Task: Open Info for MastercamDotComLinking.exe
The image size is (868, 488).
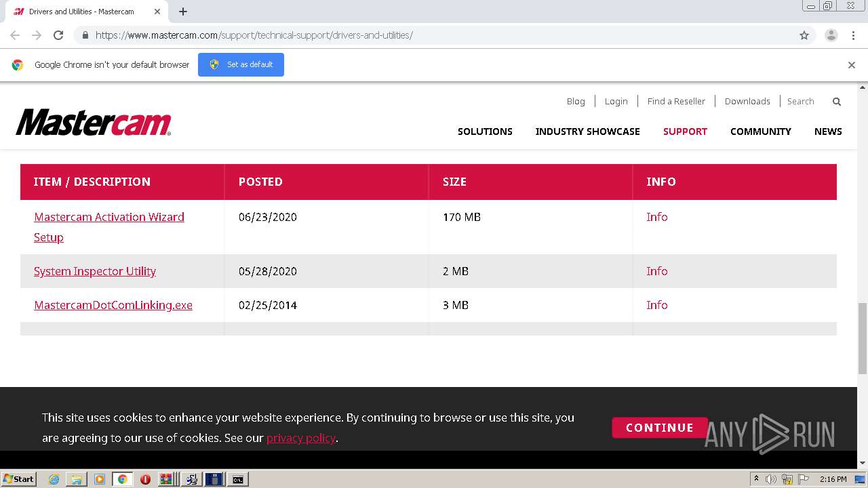Action: point(657,305)
